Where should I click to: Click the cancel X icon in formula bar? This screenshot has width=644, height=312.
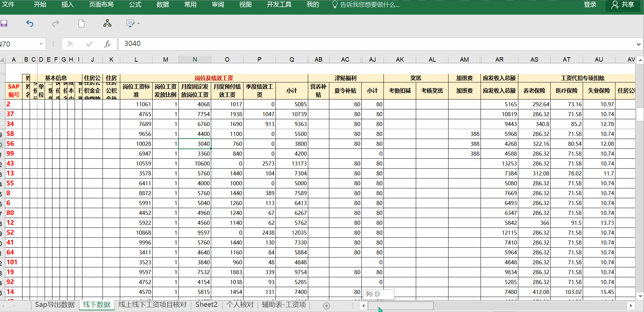coord(70,44)
